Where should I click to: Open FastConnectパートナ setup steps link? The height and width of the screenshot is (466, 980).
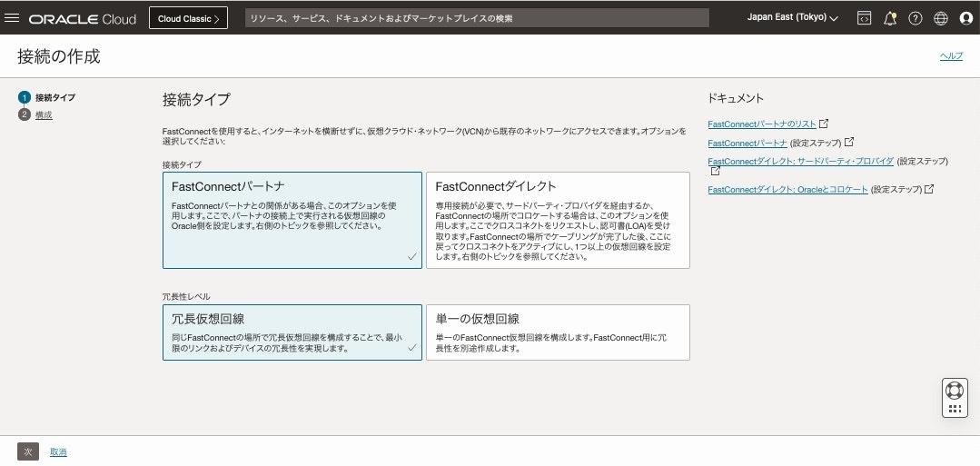[x=747, y=143]
